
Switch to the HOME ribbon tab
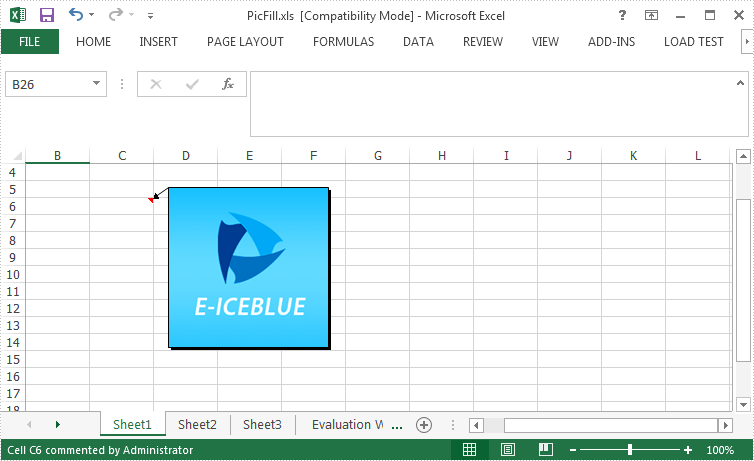tap(93, 42)
